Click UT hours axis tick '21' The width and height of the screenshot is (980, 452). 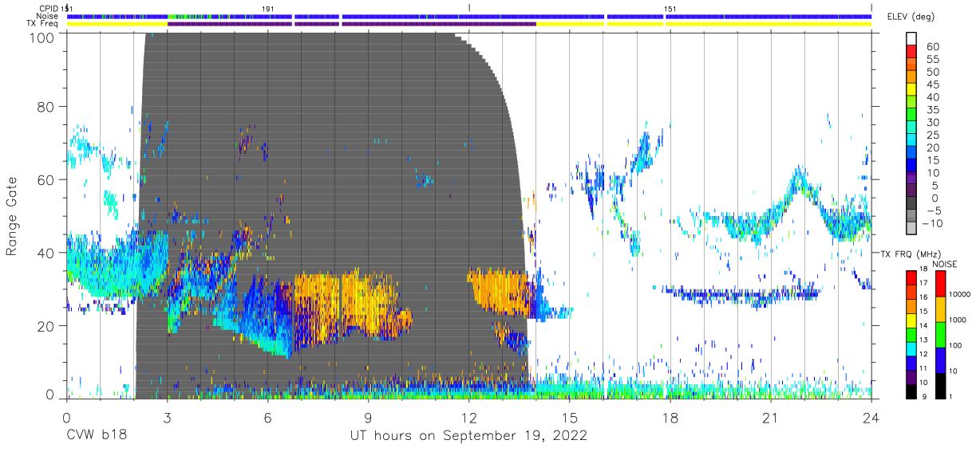(x=771, y=417)
